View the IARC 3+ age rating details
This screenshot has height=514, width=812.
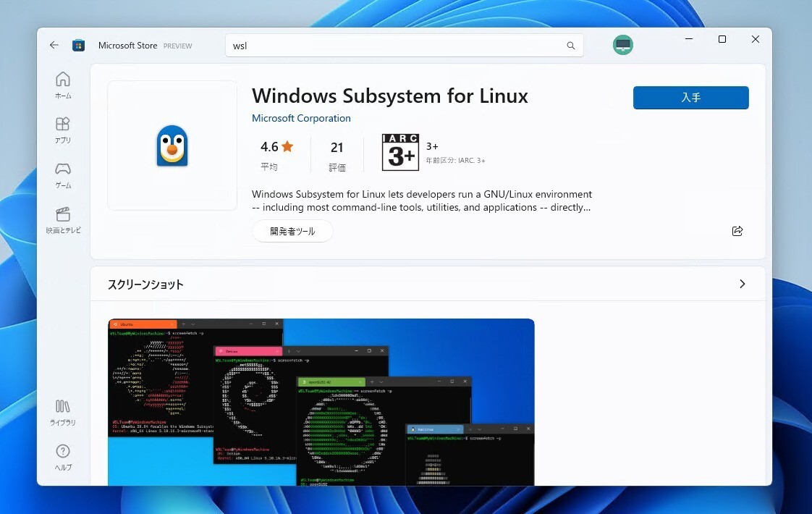pyautogui.click(x=400, y=152)
